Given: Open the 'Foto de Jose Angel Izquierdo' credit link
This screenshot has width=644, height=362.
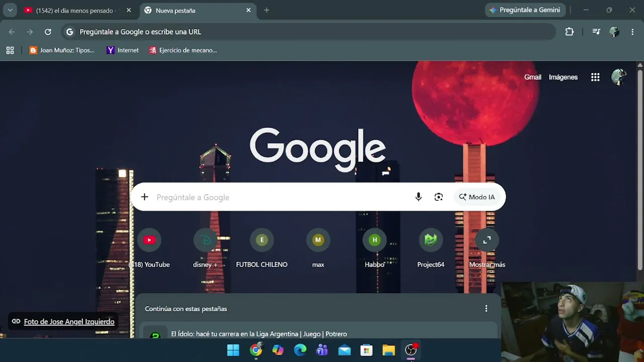Looking at the screenshot, I should tap(63, 322).
